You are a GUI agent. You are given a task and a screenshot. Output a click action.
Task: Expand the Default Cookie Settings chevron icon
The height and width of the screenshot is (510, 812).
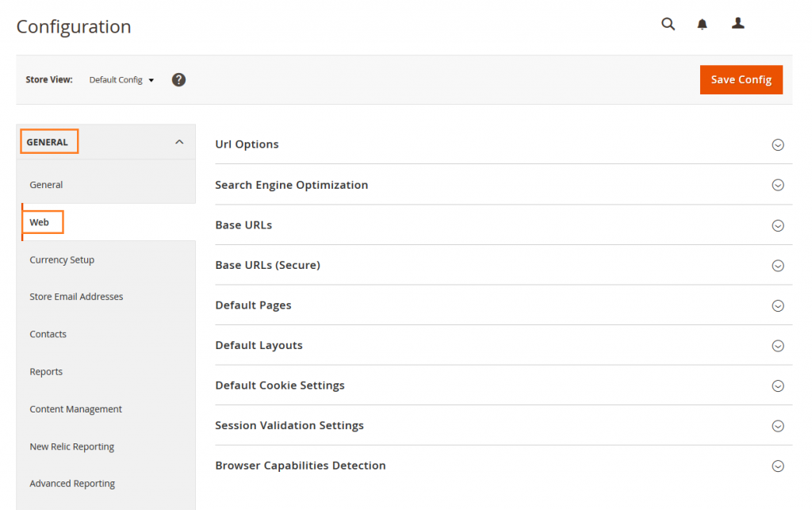778,385
